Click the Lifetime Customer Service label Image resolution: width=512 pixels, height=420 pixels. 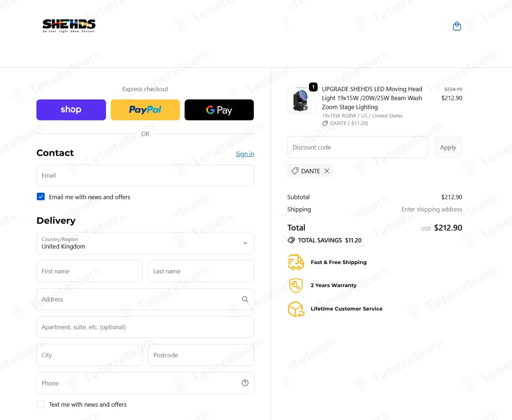click(347, 309)
